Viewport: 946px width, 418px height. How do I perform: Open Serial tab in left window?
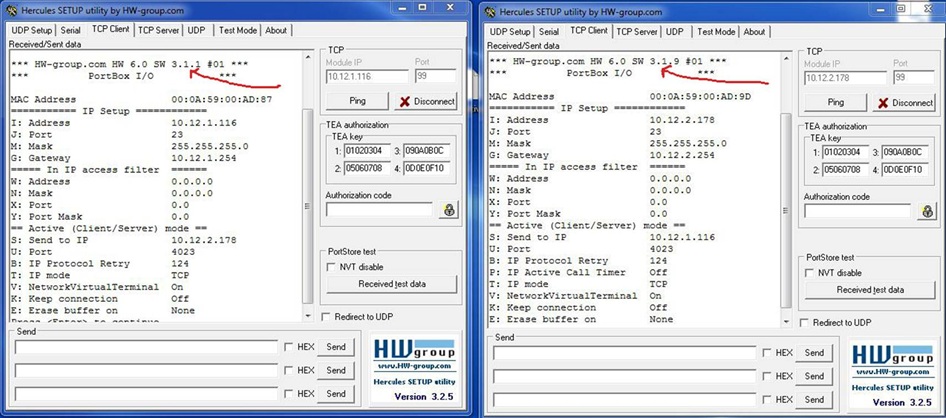[x=71, y=30]
